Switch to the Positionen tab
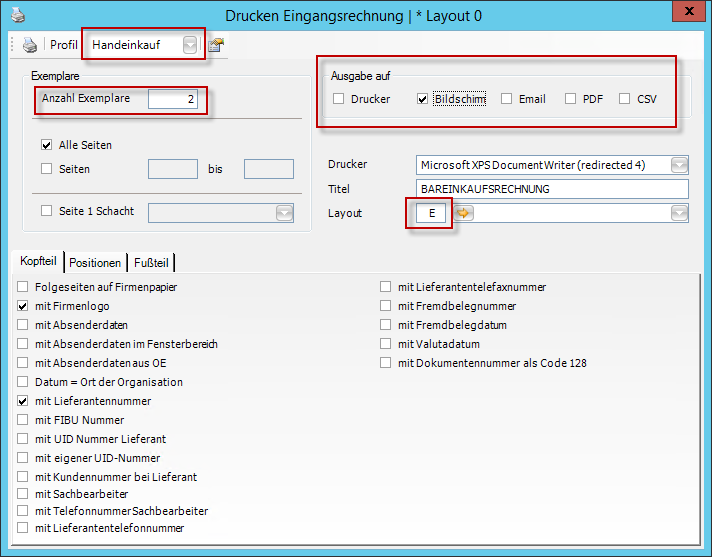 pyautogui.click(x=96, y=263)
